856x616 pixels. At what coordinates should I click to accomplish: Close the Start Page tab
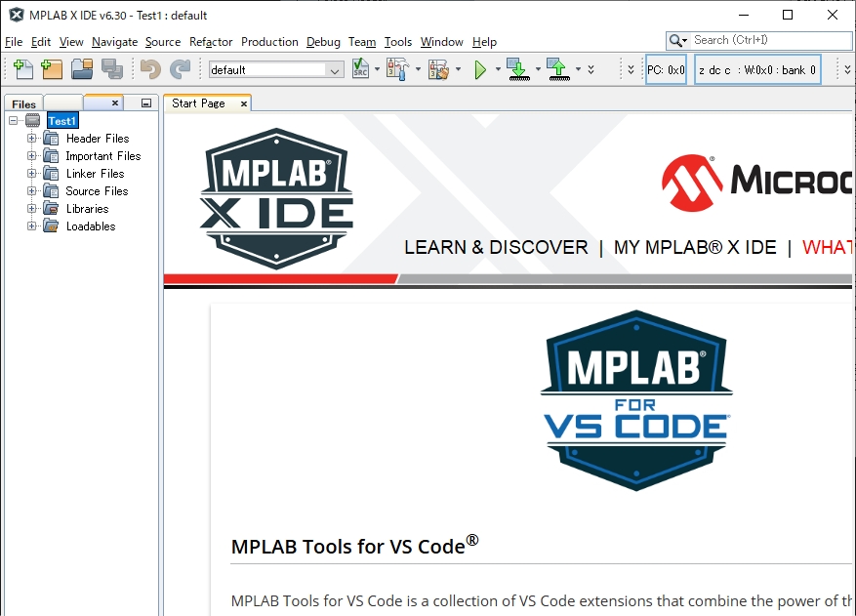pos(243,103)
